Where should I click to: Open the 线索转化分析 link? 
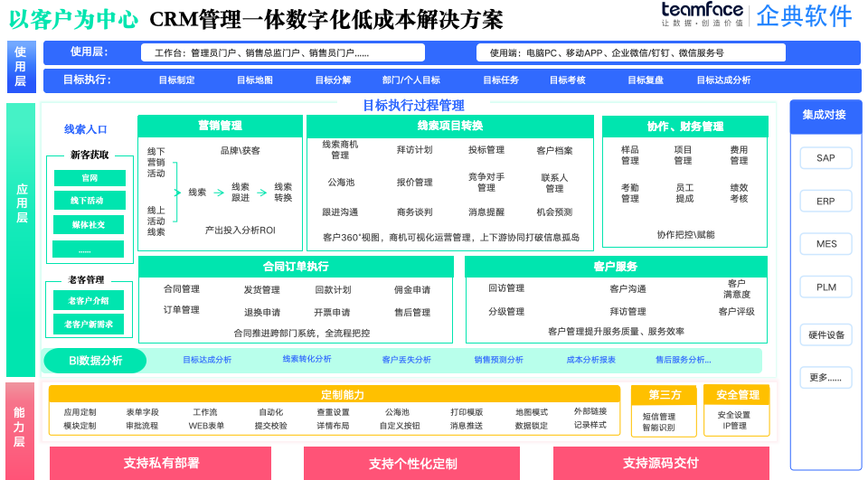(x=307, y=359)
